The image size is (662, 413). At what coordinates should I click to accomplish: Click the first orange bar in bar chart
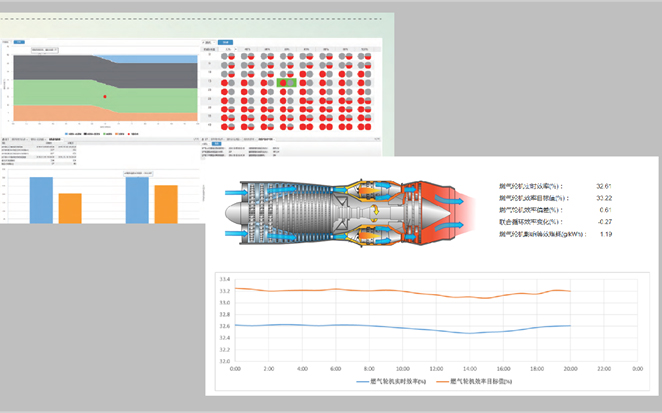(x=70, y=207)
